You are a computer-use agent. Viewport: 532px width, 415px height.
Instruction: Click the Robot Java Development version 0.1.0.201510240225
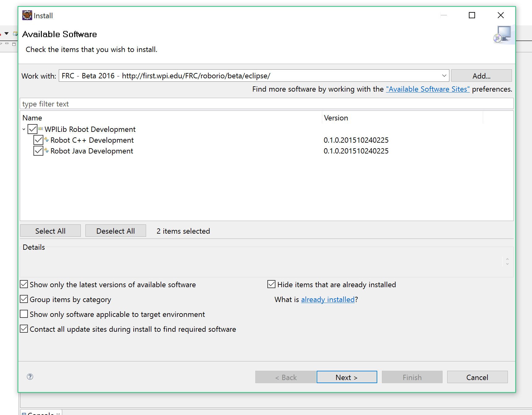(x=356, y=151)
